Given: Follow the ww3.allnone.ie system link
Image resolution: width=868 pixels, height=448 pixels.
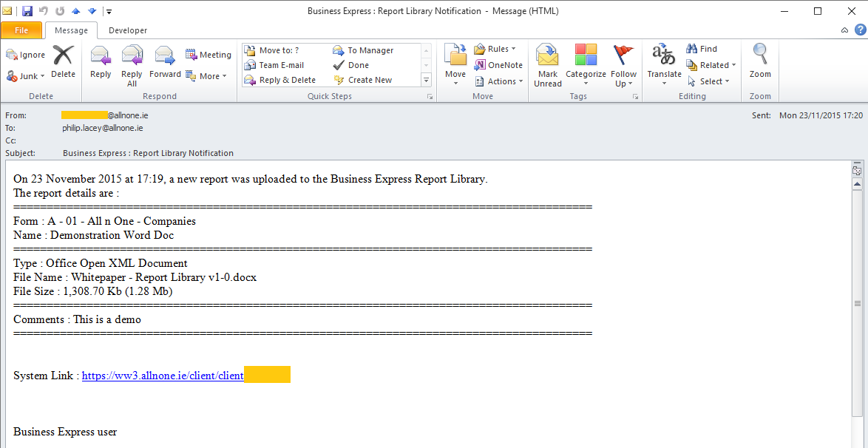Looking at the screenshot, I should point(163,375).
